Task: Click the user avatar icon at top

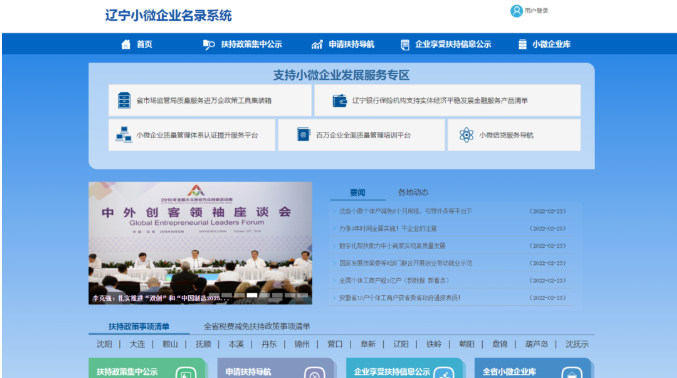Action: pos(516,11)
